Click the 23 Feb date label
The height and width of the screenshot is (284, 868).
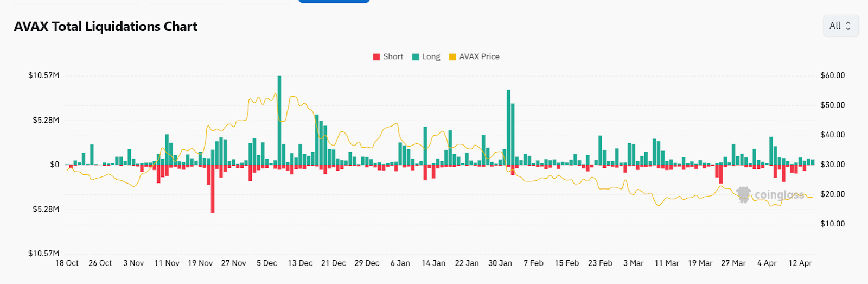tap(600, 263)
